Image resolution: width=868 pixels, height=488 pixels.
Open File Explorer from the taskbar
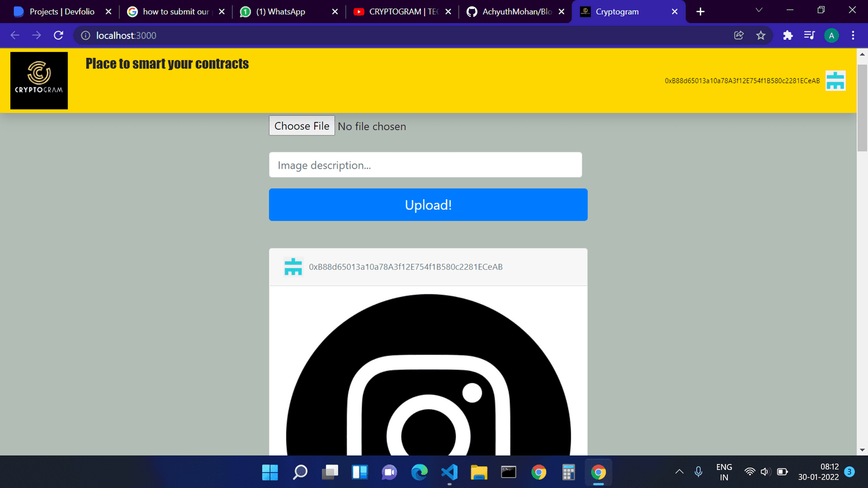click(x=479, y=472)
